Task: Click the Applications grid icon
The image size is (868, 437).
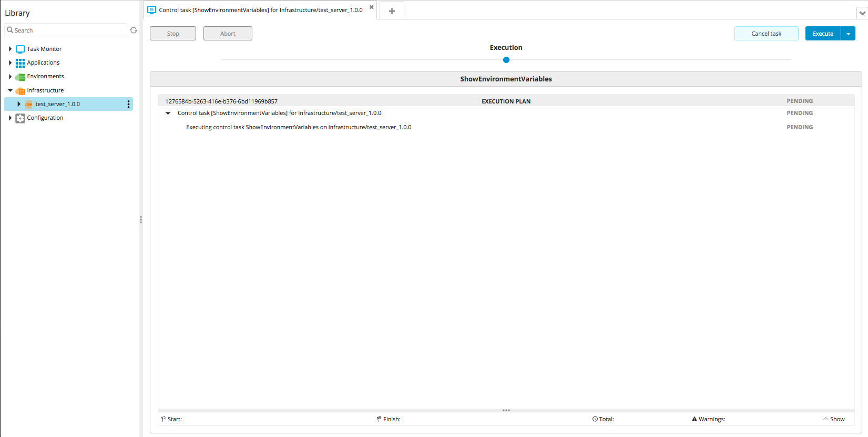Action: (x=20, y=63)
